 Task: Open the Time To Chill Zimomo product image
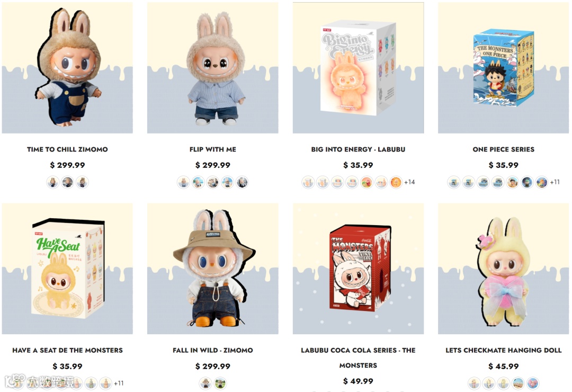pos(67,67)
